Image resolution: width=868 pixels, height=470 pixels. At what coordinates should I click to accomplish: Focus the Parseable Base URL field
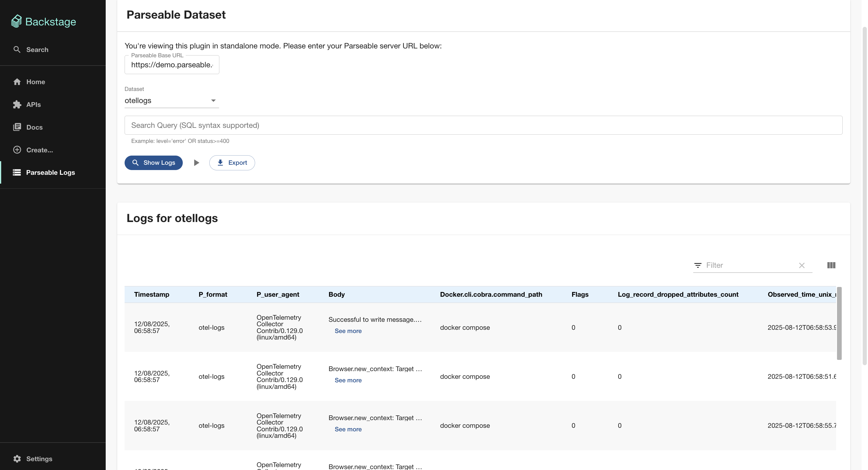click(x=172, y=65)
